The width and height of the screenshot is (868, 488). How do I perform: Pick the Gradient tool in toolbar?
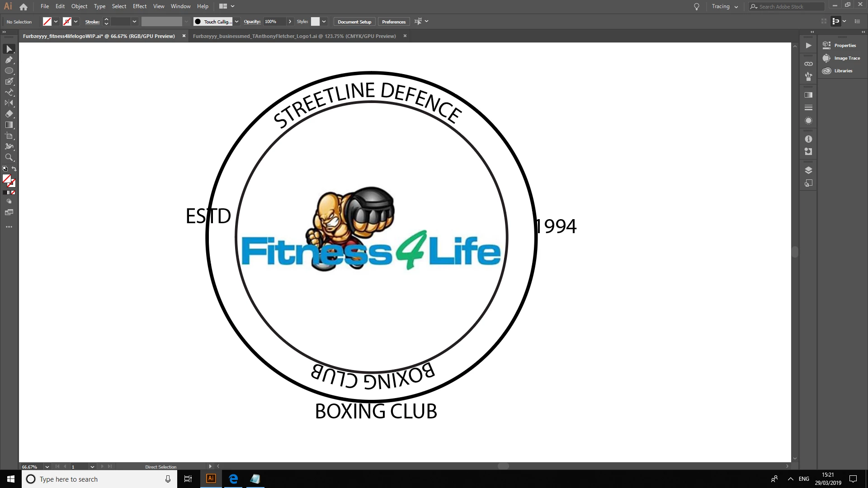click(9, 125)
